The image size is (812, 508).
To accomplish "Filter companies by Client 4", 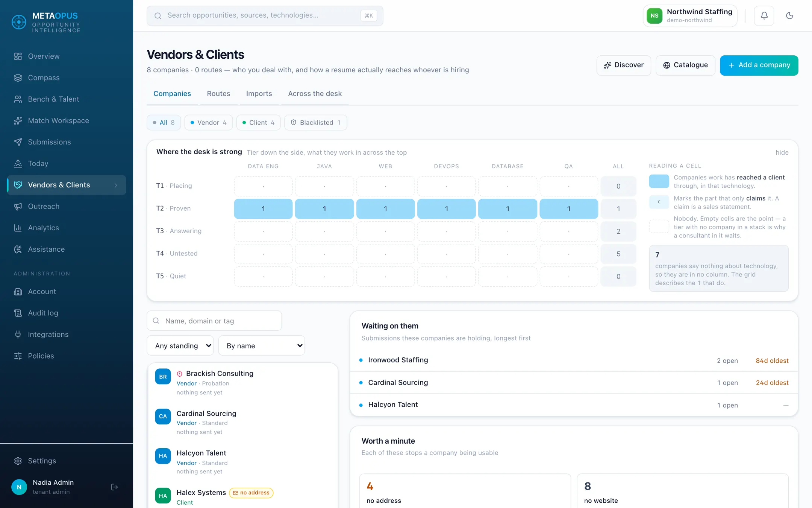I will 258,123.
